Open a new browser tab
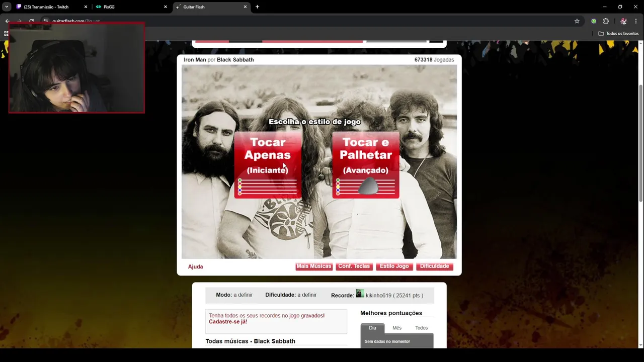This screenshot has width=644, height=362. (x=257, y=7)
